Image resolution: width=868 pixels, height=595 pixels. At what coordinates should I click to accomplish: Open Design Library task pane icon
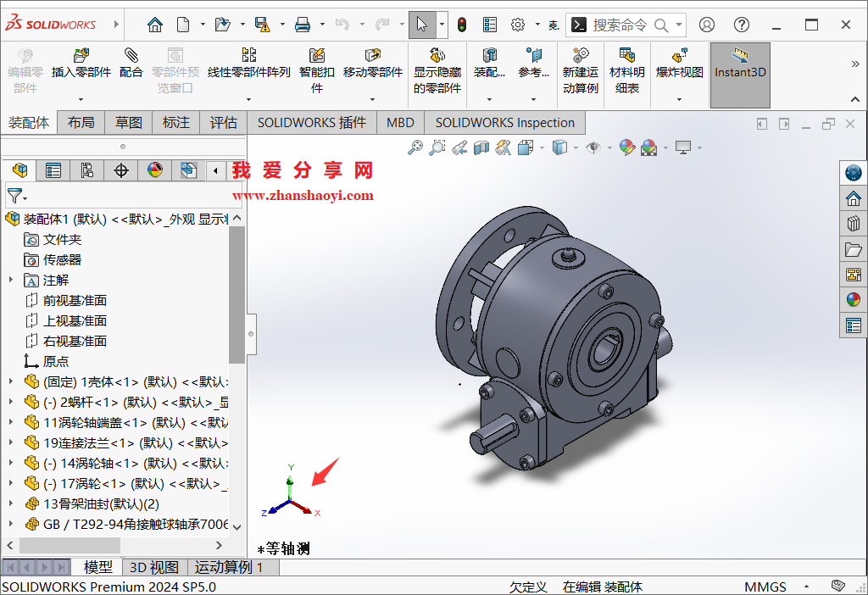click(853, 223)
